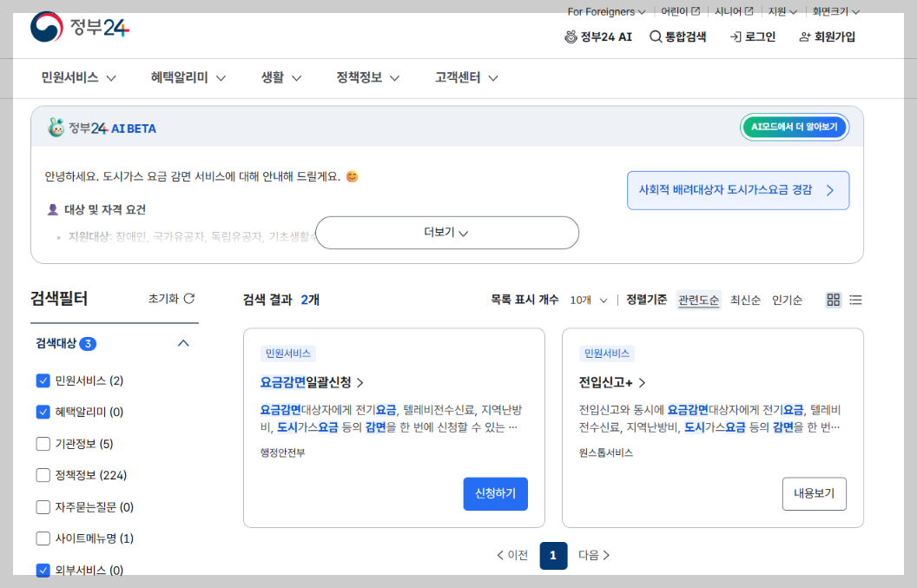917x588 pixels.
Task: Click the 내용보기 button
Action: coord(814,494)
